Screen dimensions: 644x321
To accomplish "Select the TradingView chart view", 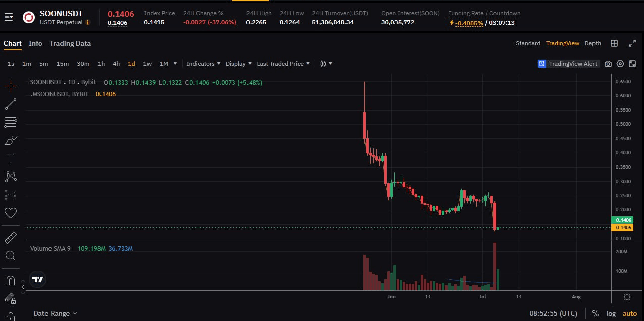I will pos(563,43).
